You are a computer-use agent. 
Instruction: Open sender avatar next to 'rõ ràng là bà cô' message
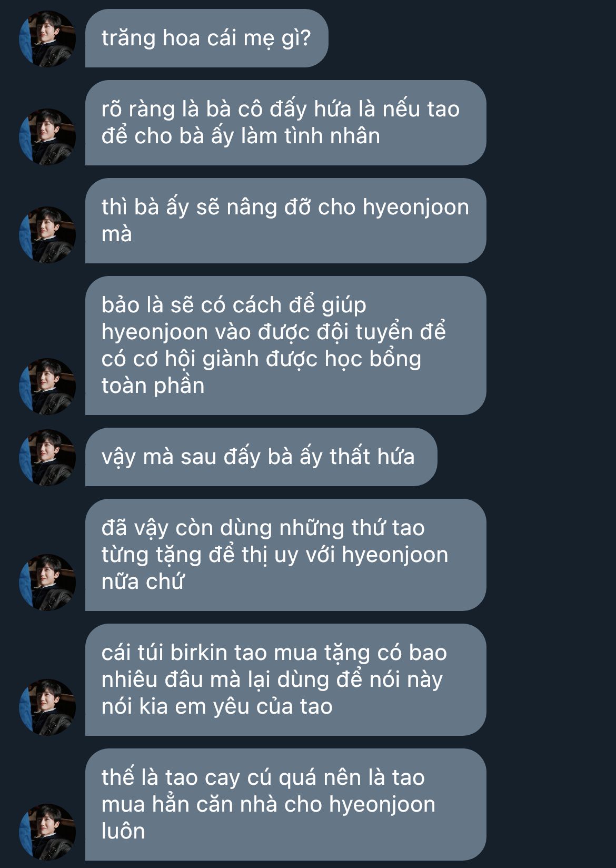point(47,136)
